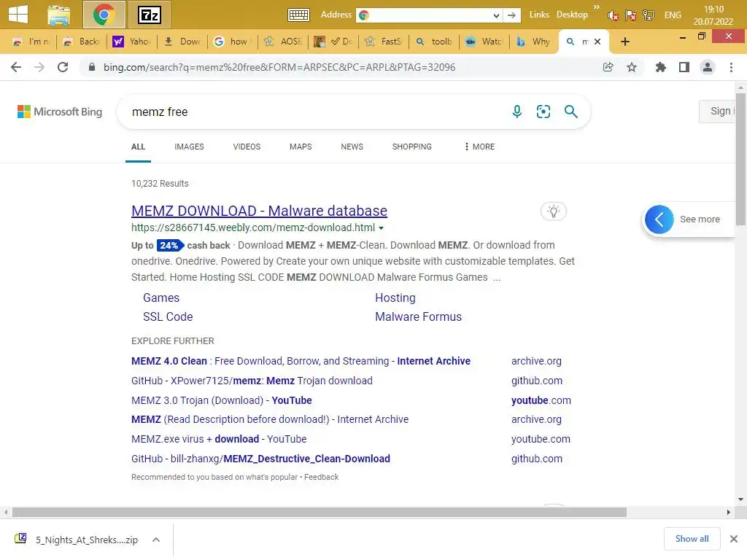Click the taskbar Desktop toolbar
This screenshot has height=560, width=747.
pos(572,15)
